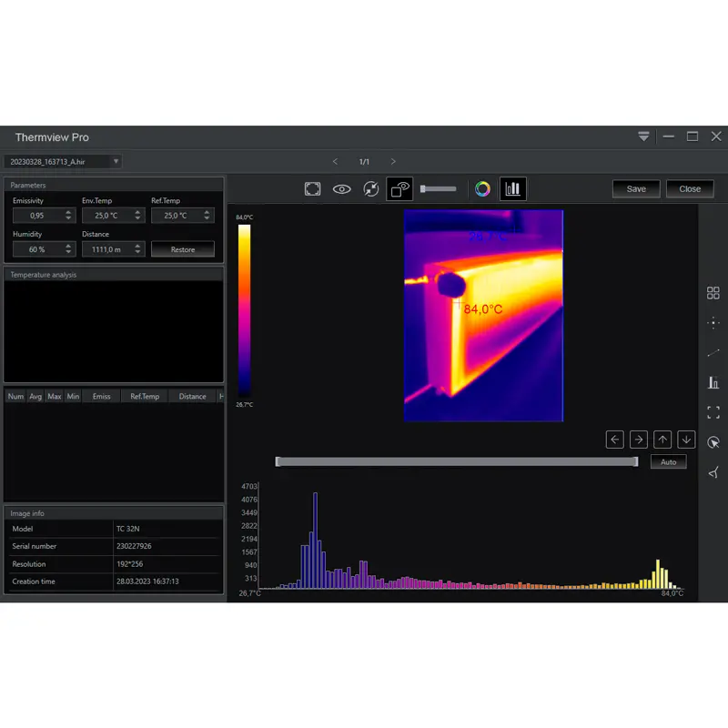Click the fit-to-screen icon in top toolbar

point(312,188)
